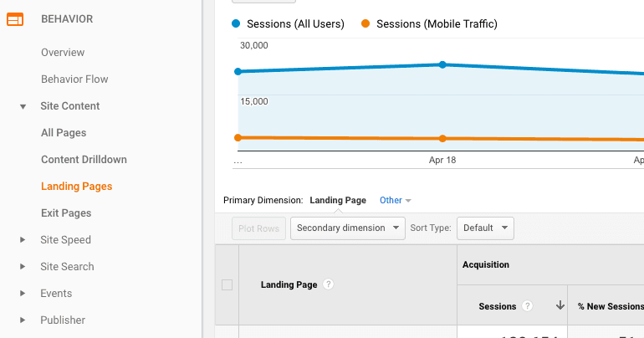Select All Pages in the sidebar
The image size is (644, 338).
(x=64, y=133)
